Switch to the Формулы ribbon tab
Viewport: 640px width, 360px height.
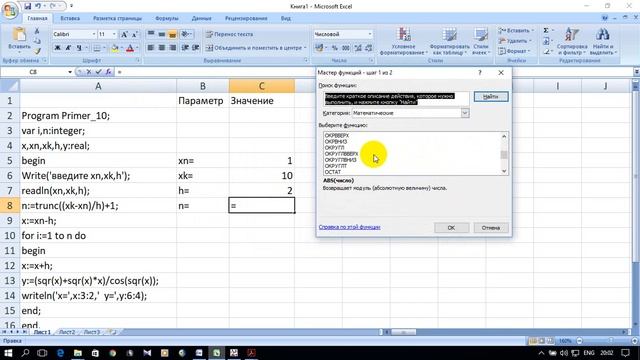click(167, 18)
